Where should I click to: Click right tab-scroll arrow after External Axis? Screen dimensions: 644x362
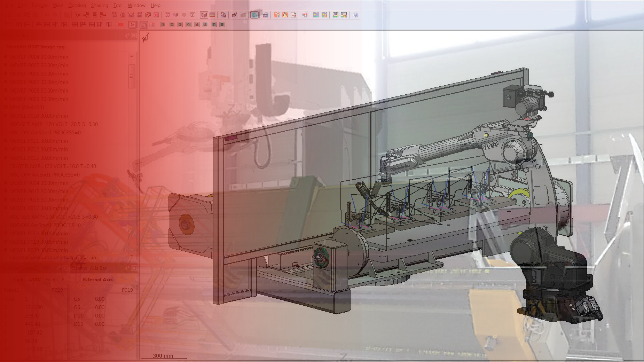click(x=132, y=279)
